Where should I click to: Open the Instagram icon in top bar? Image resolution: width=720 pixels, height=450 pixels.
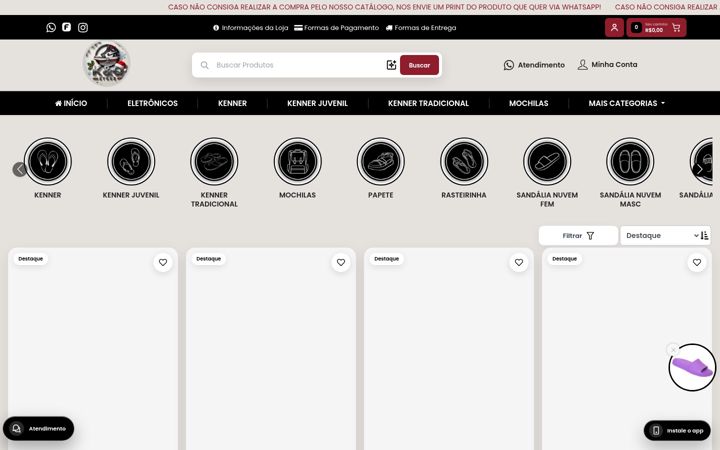(83, 28)
